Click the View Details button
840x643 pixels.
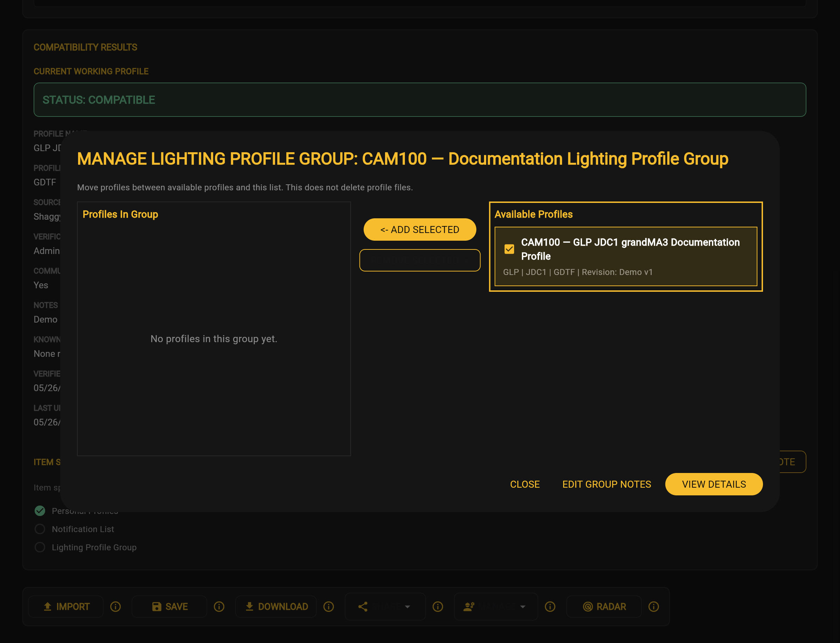coord(714,484)
